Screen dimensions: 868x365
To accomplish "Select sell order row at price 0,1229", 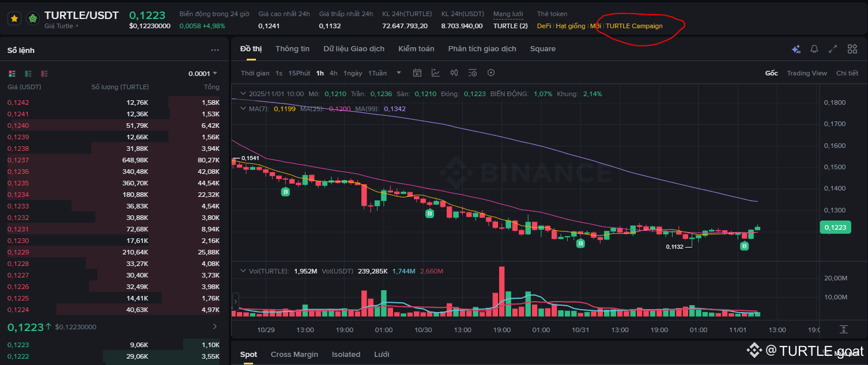I will click(x=114, y=252).
